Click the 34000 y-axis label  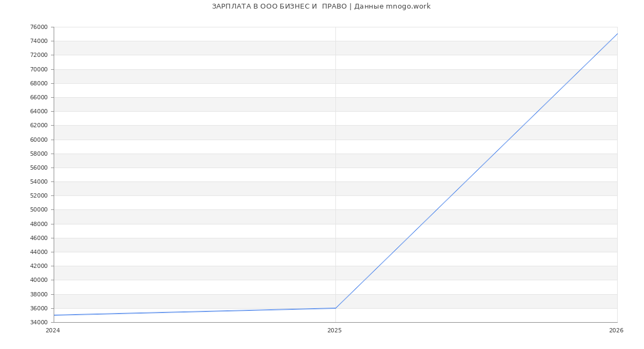pyautogui.click(x=39, y=322)
